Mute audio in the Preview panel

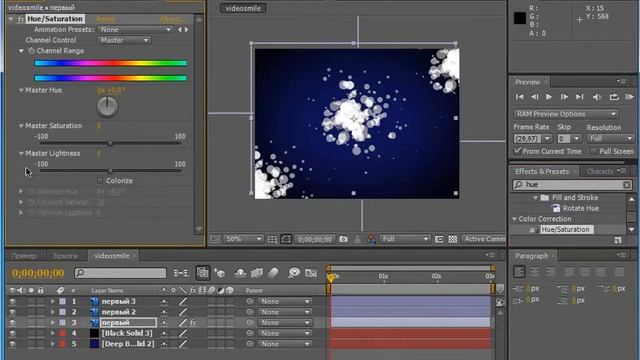597,97
